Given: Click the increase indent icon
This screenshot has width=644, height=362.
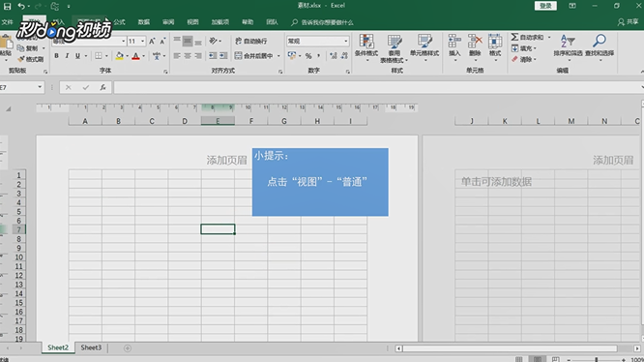Looking at the screenshot, I should (223, 56).
